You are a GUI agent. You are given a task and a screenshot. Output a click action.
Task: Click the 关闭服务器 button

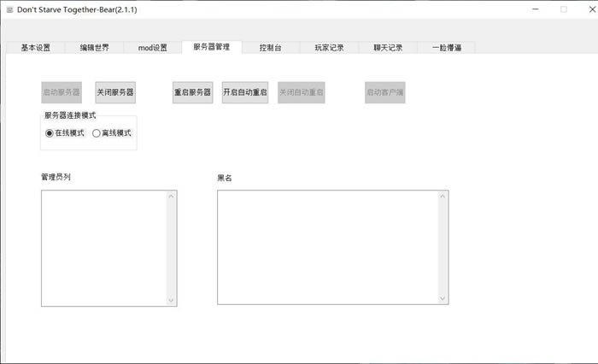115,92
